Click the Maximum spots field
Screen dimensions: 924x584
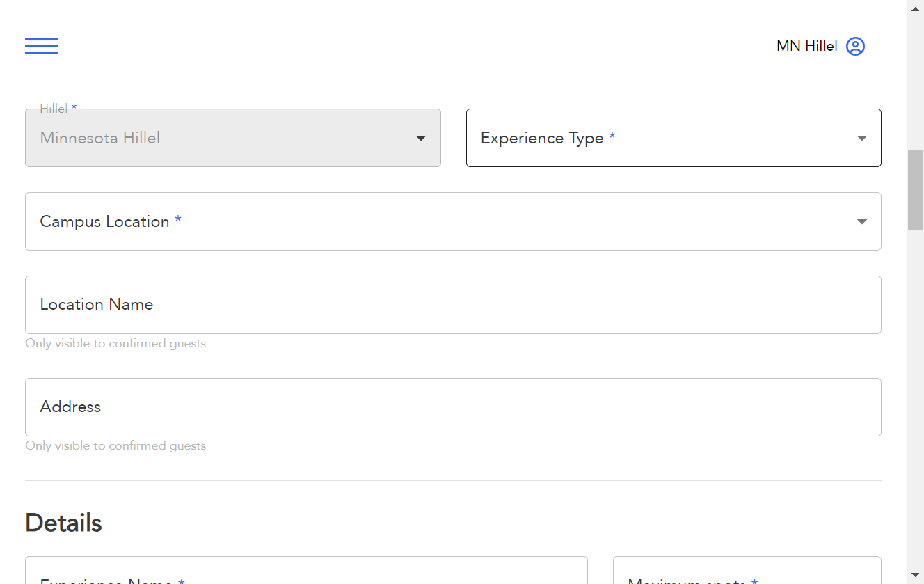747,570
